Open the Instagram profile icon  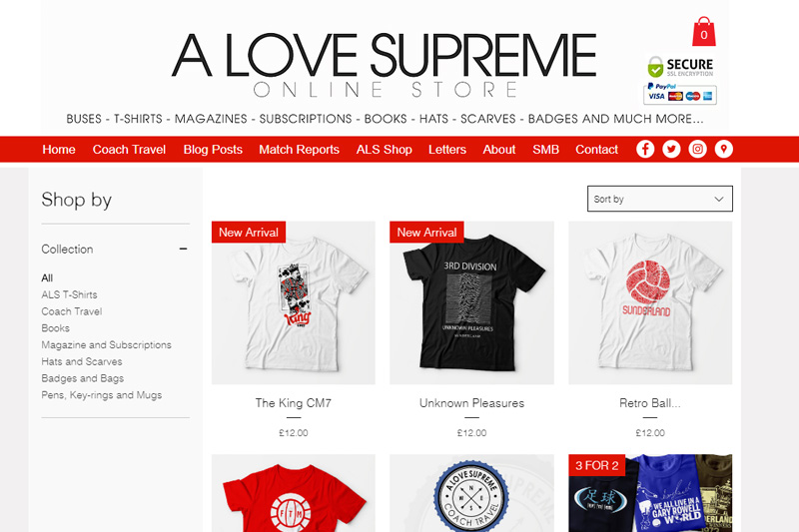(697, 149)
